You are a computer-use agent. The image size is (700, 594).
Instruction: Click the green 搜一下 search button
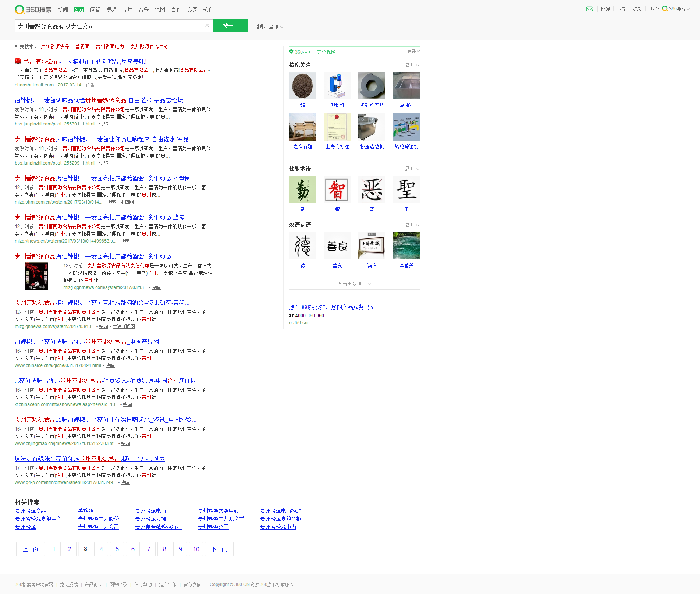(230, 26)
